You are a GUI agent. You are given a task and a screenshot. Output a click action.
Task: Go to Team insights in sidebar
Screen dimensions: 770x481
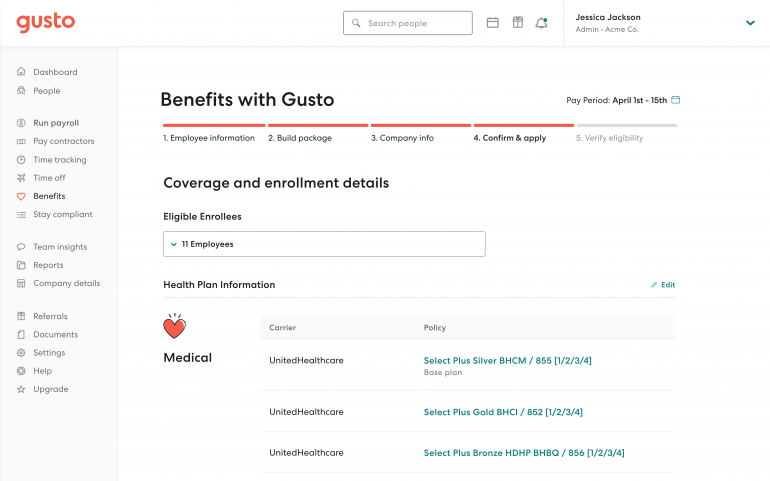pyautogui.click(x=59, y=247)
